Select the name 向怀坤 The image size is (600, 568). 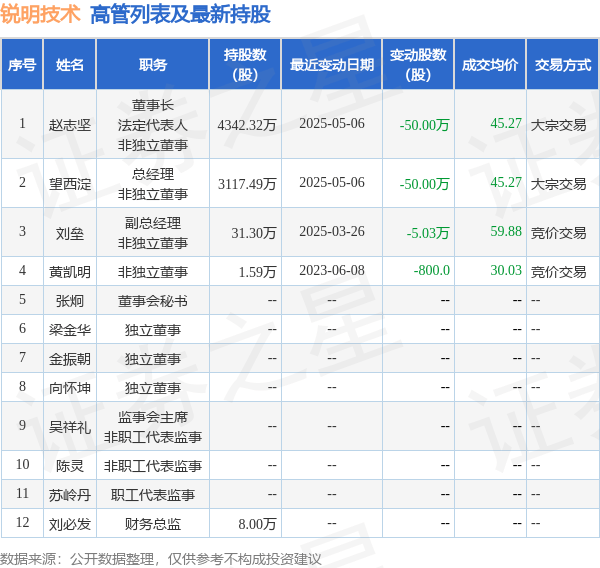70,388
